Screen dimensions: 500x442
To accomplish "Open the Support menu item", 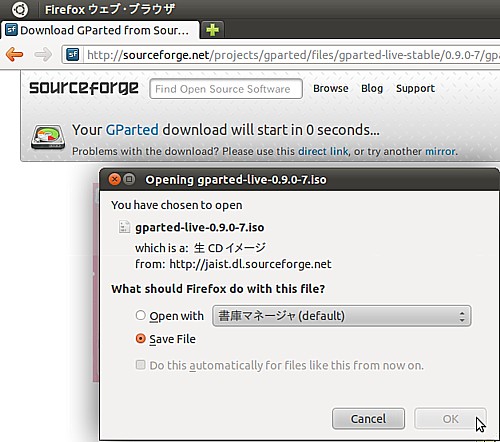I will coord(415,88).
